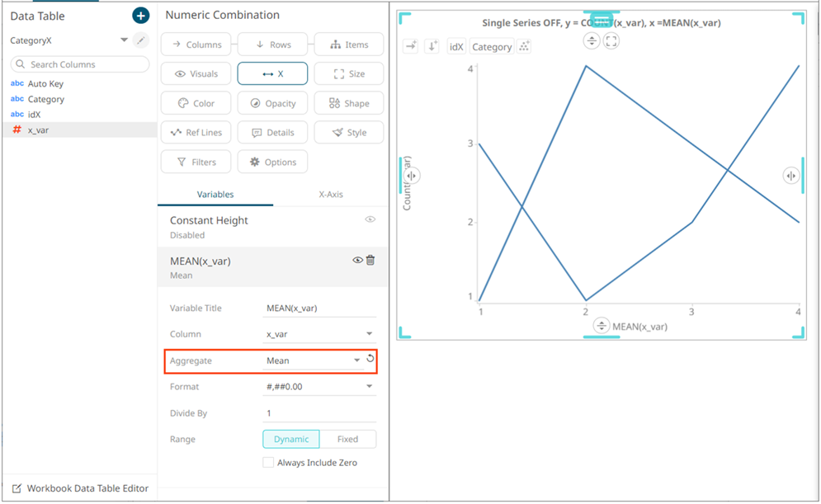Click the vertical collapse icon below the chart title
Image resolution: width=821 pixels, height=504 pixels.
point(592,40)
